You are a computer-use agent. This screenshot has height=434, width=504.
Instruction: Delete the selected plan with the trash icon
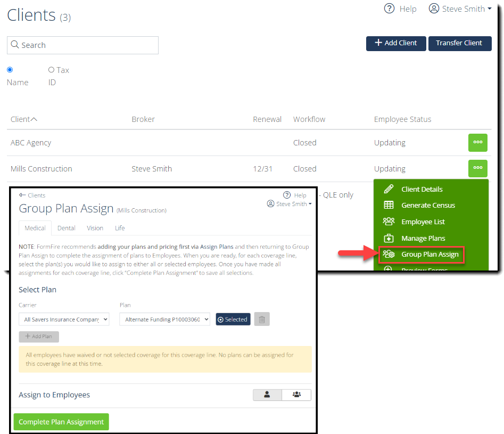[261, 319]
